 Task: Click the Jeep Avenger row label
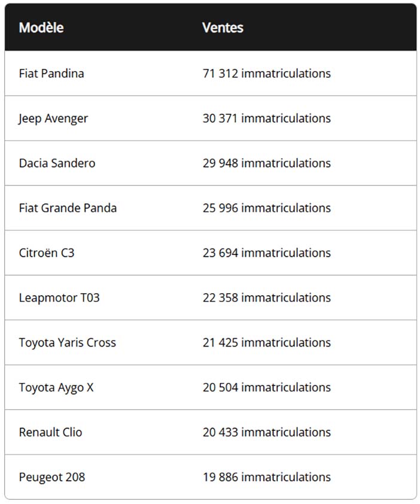53,119
